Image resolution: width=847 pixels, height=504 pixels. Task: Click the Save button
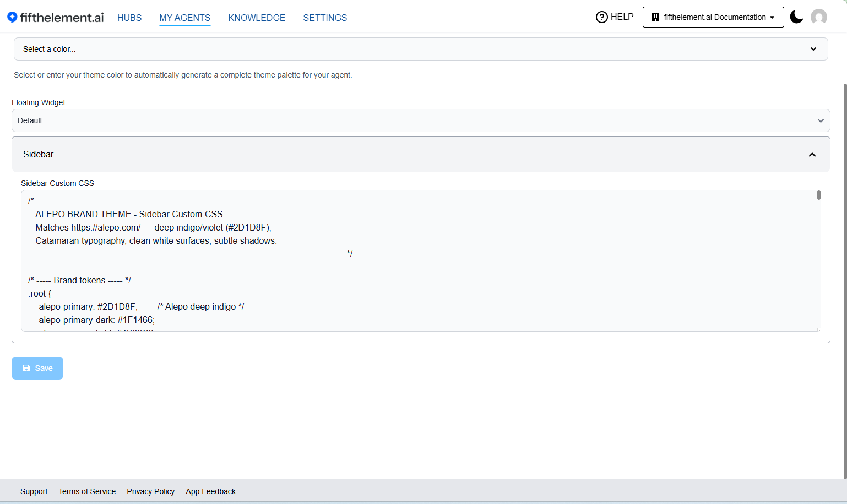click(37, 368)
